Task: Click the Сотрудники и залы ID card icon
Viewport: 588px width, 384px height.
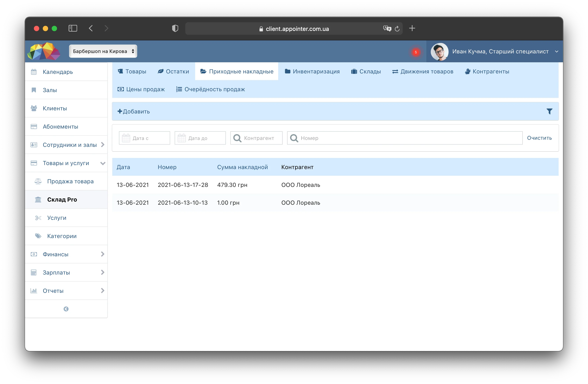Action: (x=34, y=145)
